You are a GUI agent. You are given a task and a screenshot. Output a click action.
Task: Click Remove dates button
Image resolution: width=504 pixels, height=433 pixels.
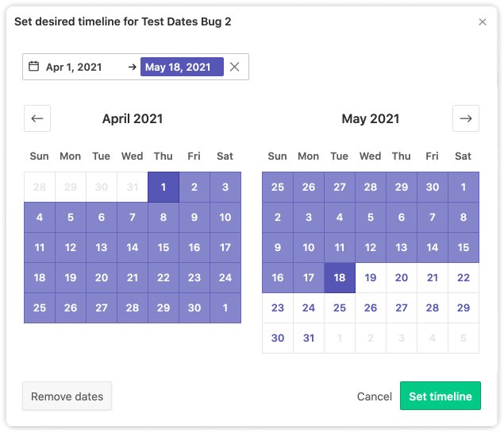coord(67,396)
